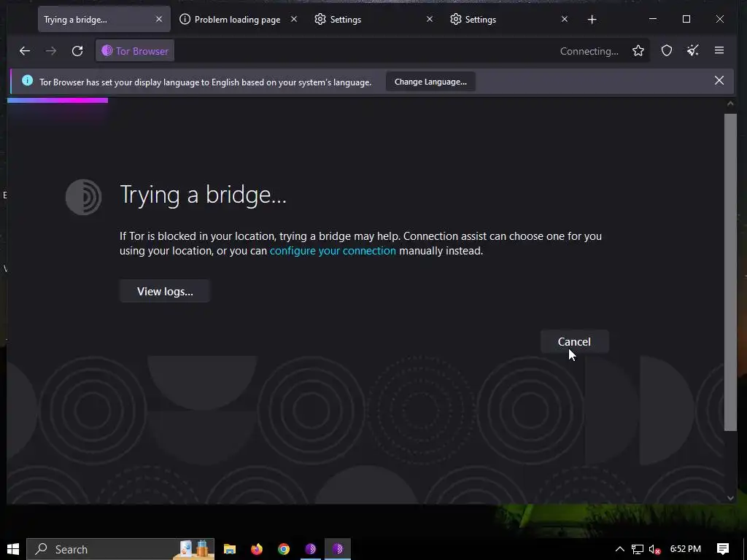Open the Windows Start menu
Image resolution: width=747 pixels, height=560 pixels.
(x=13, y=549)
